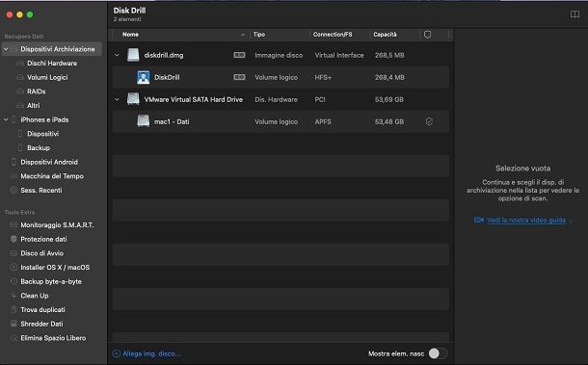The height and width of the screenshot is (365, 588).
Task: Open Sess. Recenti section
Action: (41, 191)
